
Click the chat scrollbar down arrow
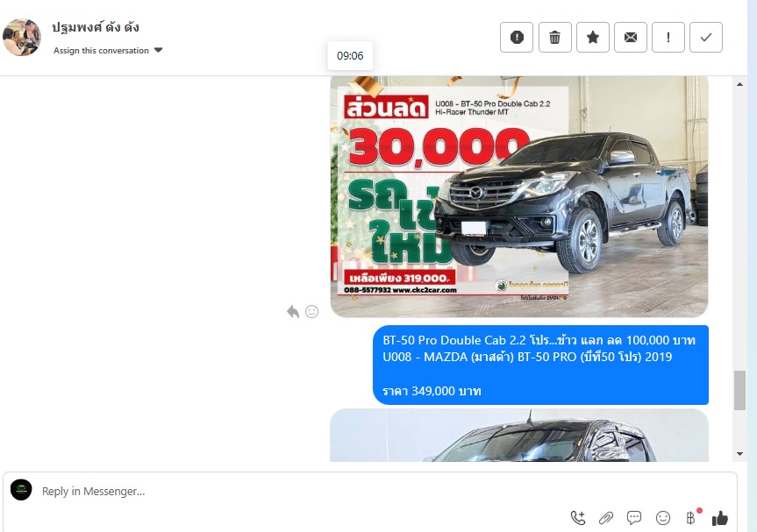point(739,454)
